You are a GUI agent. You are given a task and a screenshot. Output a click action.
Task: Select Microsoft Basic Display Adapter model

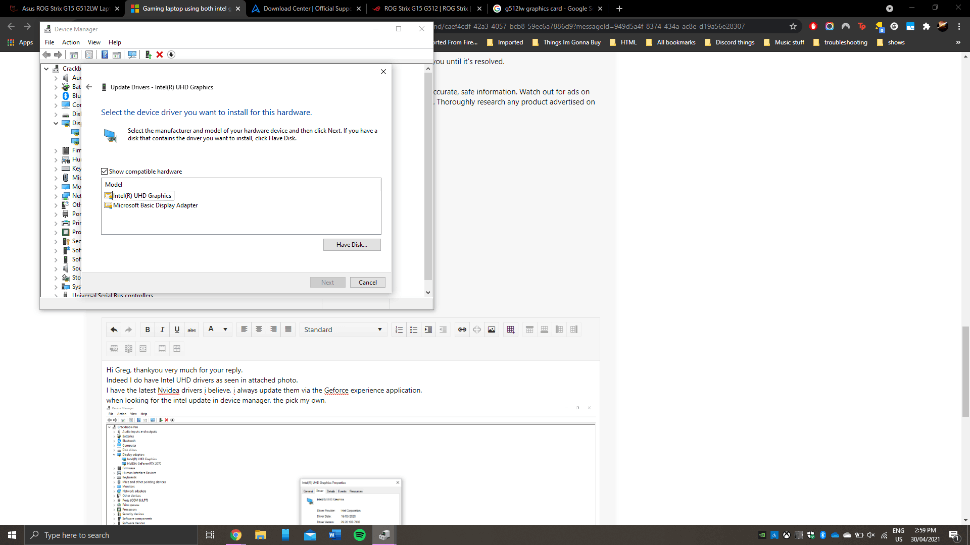pyautogui.click(x=152, y=205)
